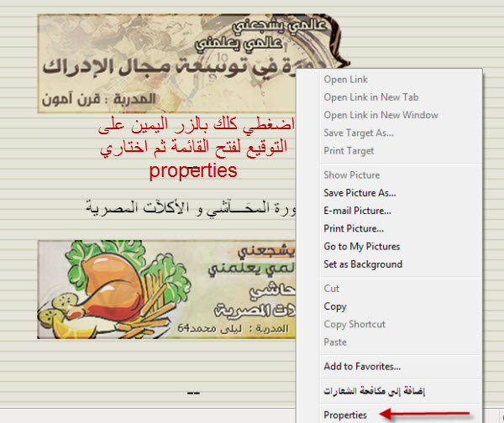
Task: Open Go to My Pictures entry
Action: pos(362,246)
